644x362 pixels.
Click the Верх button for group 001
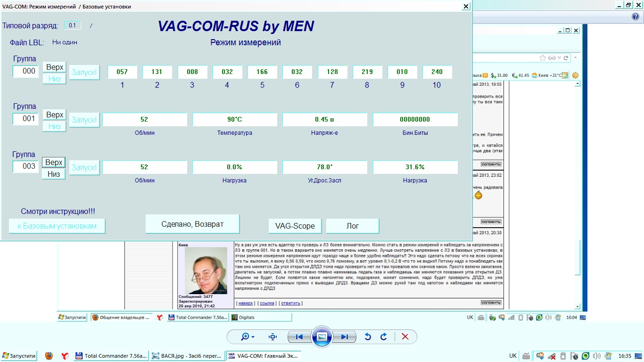click(55, 115)
